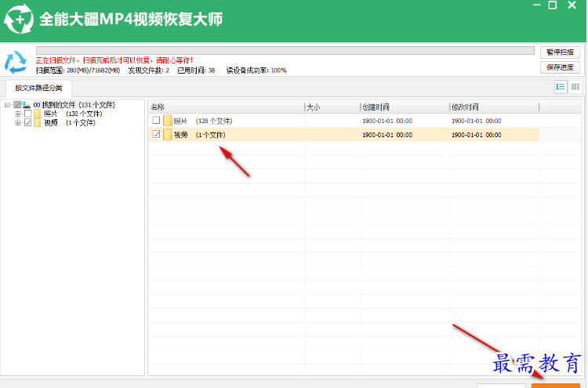The height and width of the screenshot is (388, 588).
Task: Click the app logo icon in title bar
Action: pos(18,19)
